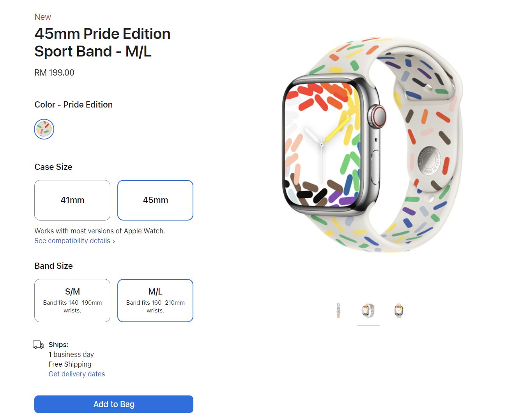
Task: Expand compatibility details via the chevron
Action: [x=113, y=241]
